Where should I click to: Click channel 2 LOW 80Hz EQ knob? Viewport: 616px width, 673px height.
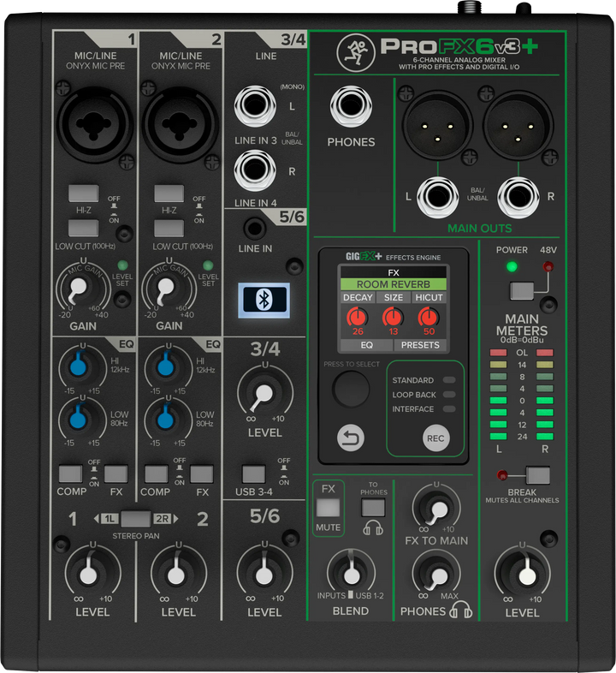click(x=168, y=419)
